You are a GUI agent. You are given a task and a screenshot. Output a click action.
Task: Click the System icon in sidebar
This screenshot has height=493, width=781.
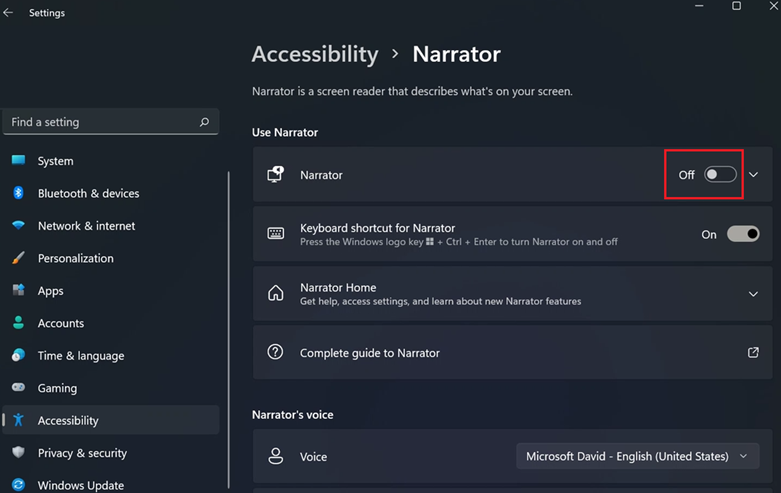[18, 161]
